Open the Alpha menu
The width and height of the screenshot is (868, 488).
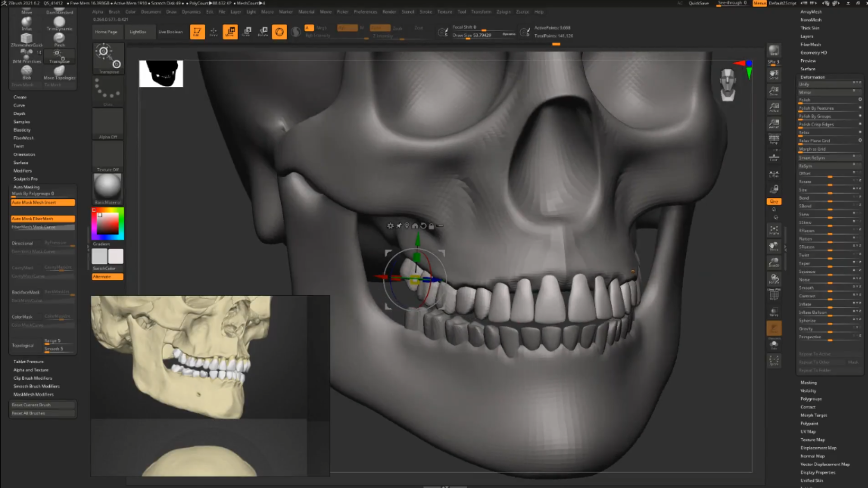click(98, 12)
